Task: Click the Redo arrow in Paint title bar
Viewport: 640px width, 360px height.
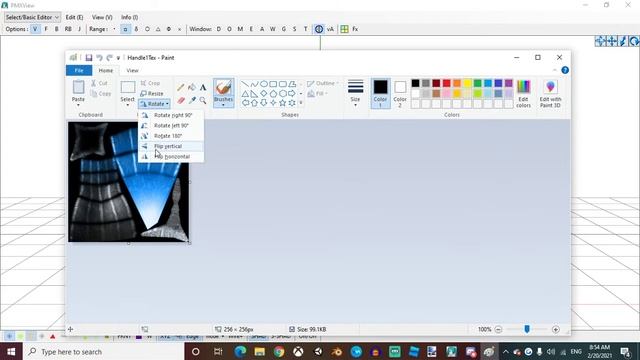Action: coord(109,58)
